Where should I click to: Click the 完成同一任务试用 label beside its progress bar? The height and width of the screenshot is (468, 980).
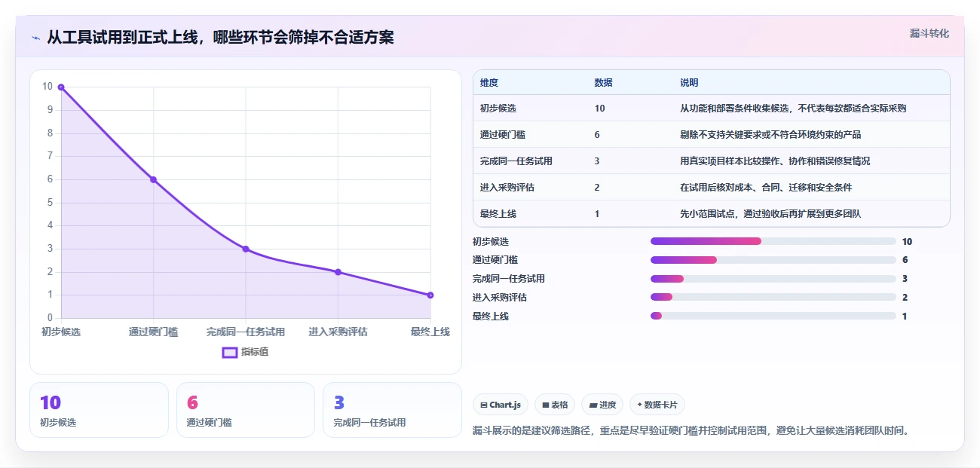509,279
